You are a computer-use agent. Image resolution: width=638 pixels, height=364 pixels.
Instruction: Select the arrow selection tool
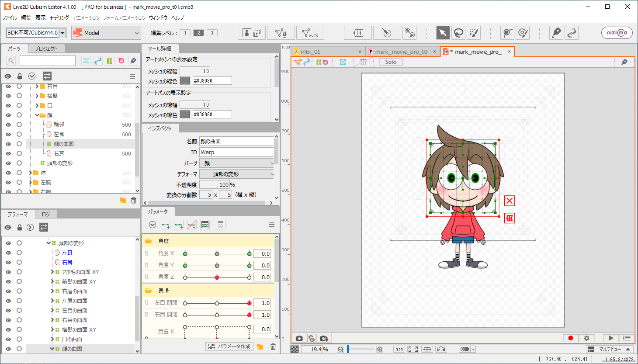coord(443,33)
